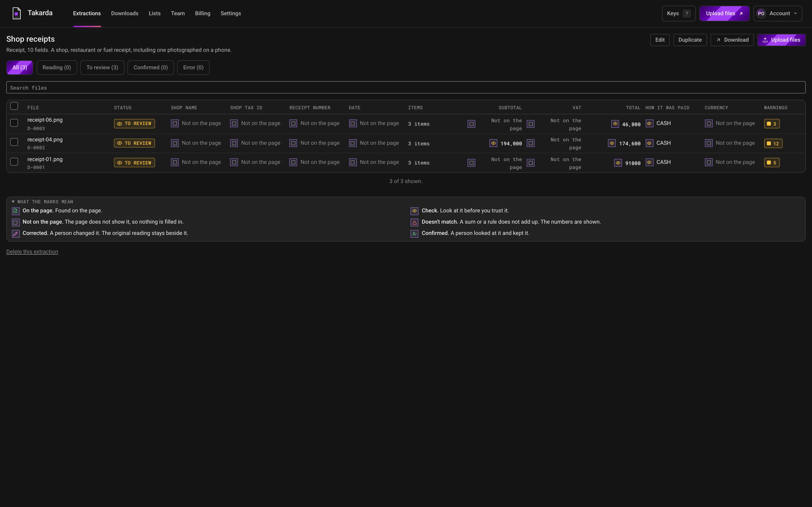The image size is (812, 507).
Task: Click the Duplicate button
Action: [690, 40]
